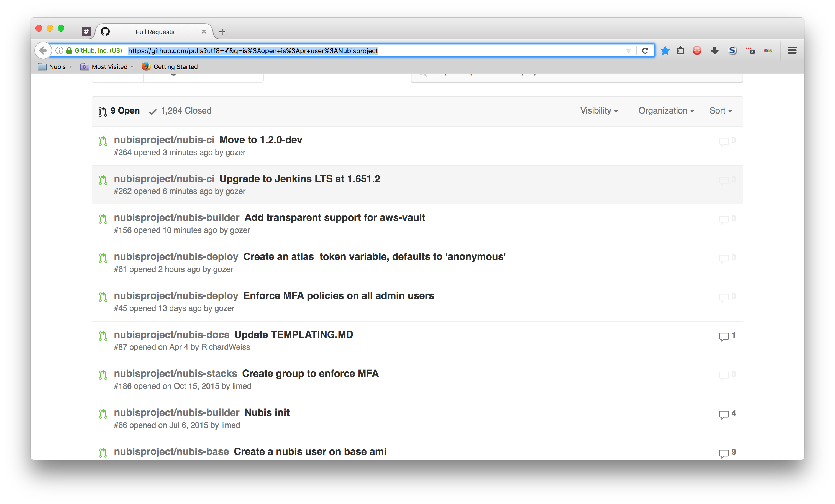Show the 9 Open pull requests
The image size is (835, 504).
pyautogui.click(x=119, y=111)
